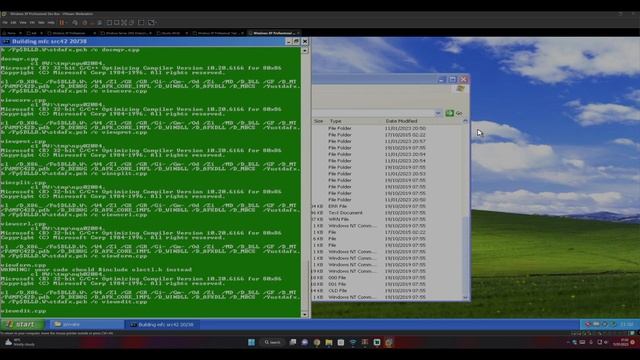Viewport: 640px width, 360px height.
Task: Pause the virtual machine from VMware toolbar
Action: [x=62, y=22]
